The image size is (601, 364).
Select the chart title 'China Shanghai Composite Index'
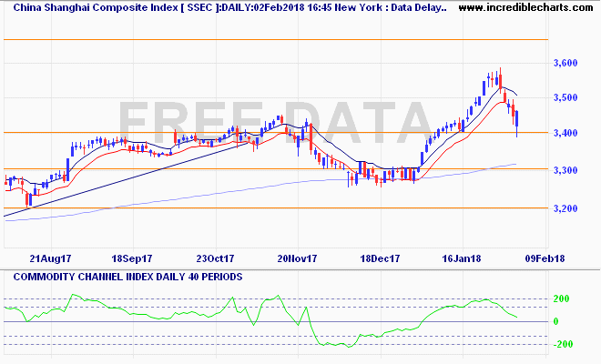pos(96,7)
